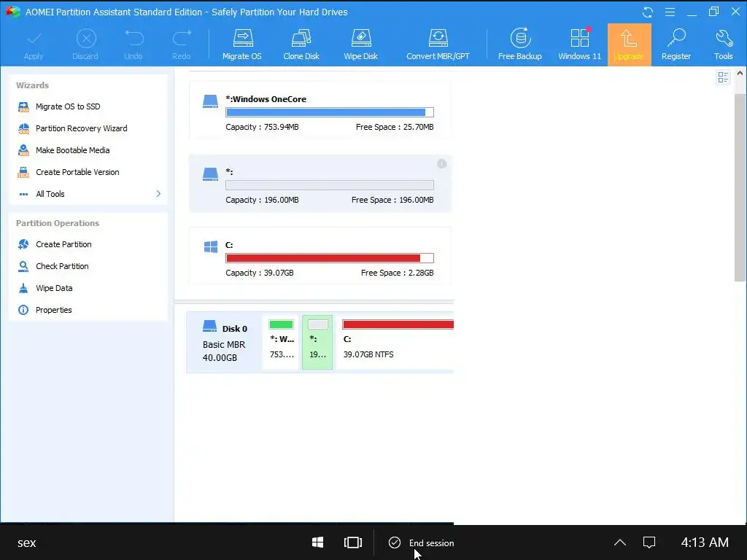Click the info icon on 196MB partition

tap(441, 164)
